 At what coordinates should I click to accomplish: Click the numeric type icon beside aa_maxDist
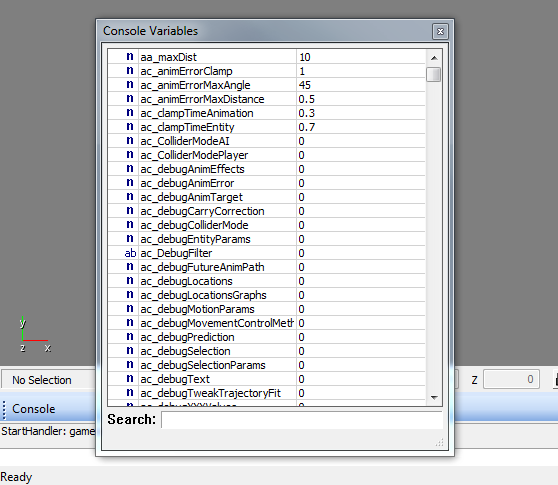click(x=130, y=57)
